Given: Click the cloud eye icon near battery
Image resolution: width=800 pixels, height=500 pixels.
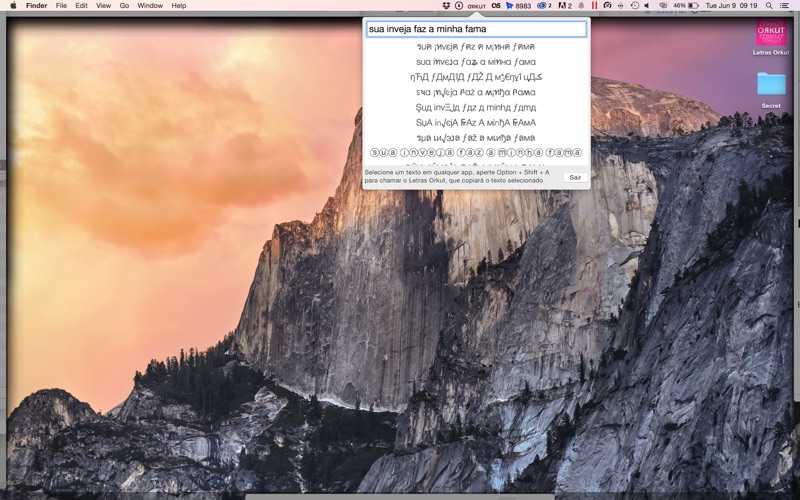Looking at the screenshot, I should pyautogui.click(x=663, y=6).
